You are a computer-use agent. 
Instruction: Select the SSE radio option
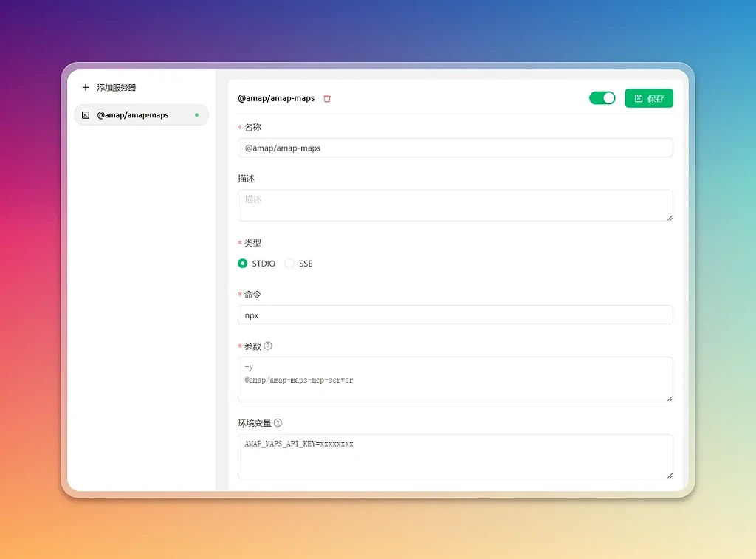[289, 264]
